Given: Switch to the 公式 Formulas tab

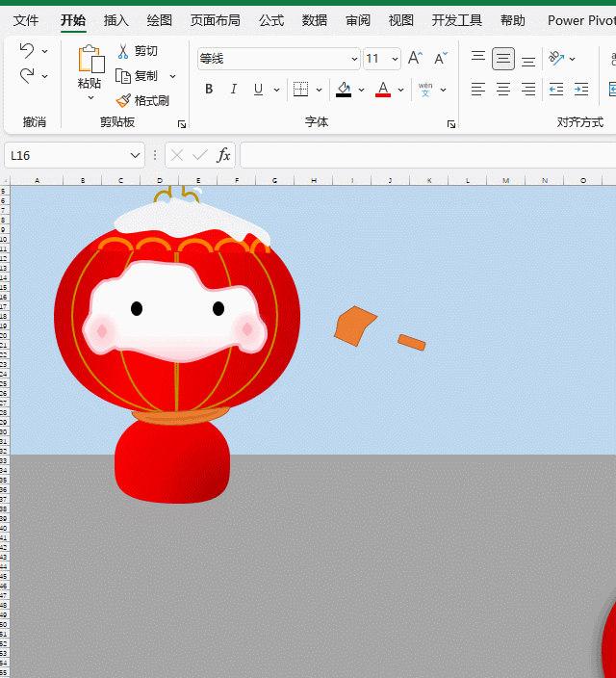Looking at the screenshot, I should (x=271, y=20).
